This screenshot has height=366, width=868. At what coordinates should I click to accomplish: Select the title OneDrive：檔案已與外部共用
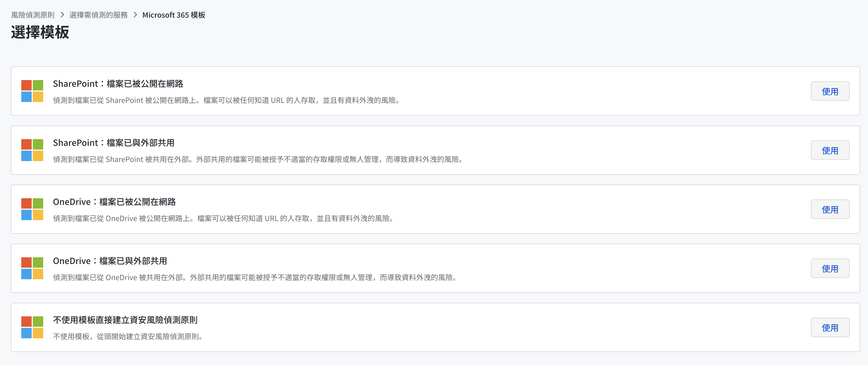click(110, 261)
